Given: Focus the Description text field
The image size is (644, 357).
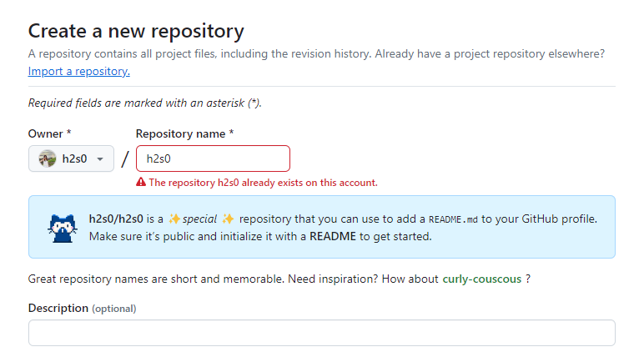Looking at the screenshot, I should tap(322, 333).
